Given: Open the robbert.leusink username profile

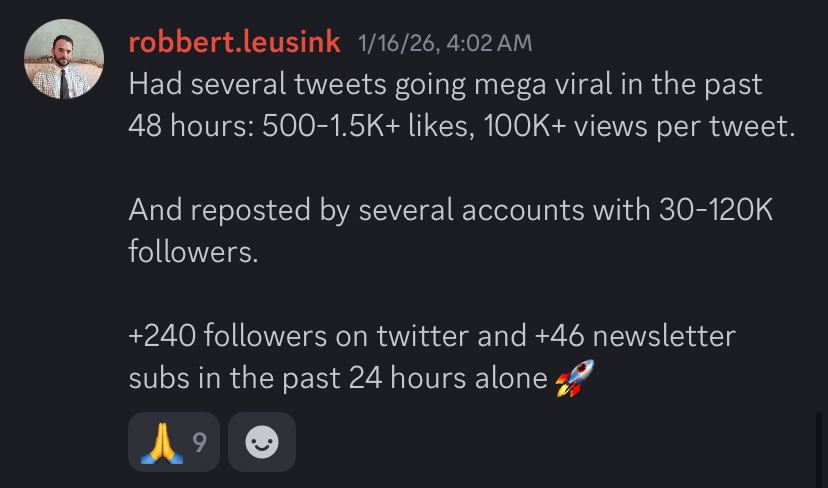Looking at the screenshot, I should (x=235, y=42).
